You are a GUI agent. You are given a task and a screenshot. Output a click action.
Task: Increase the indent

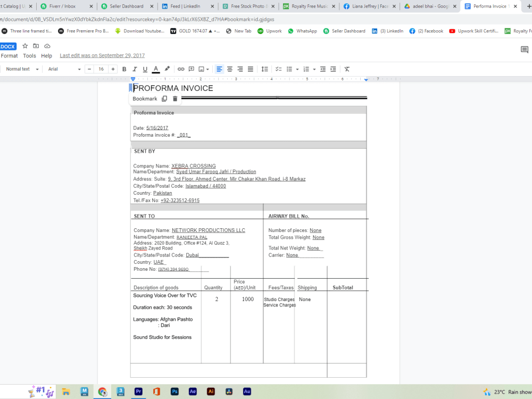click(x=334, y=69)
